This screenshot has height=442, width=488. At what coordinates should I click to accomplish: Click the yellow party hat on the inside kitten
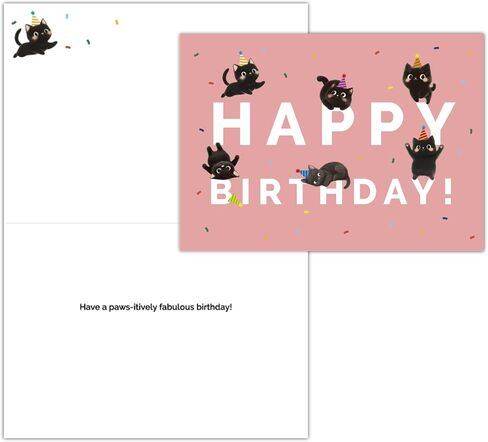[35, 19]
